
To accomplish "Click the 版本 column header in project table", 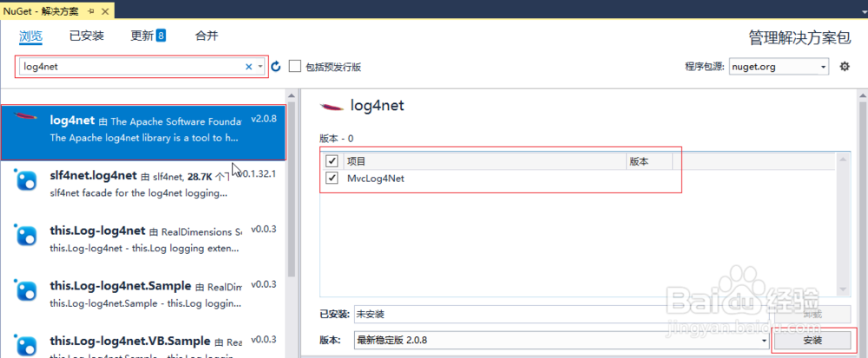I will pos(649,161).
